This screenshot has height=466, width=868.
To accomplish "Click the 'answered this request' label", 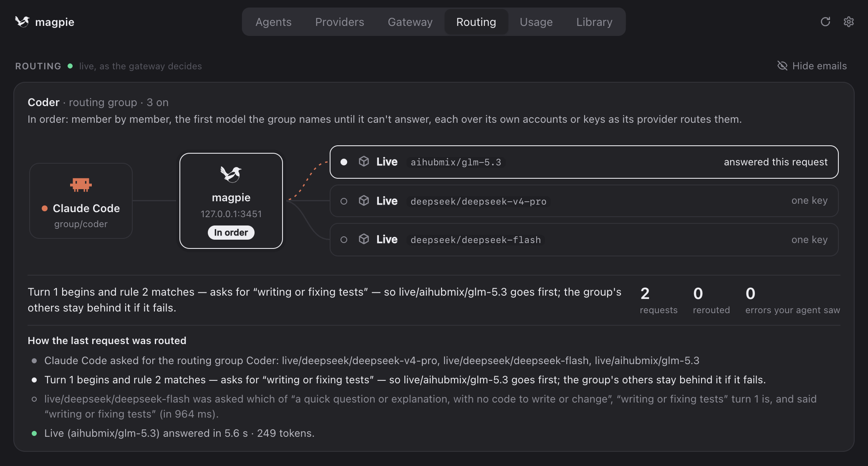I will click(776, 162).
